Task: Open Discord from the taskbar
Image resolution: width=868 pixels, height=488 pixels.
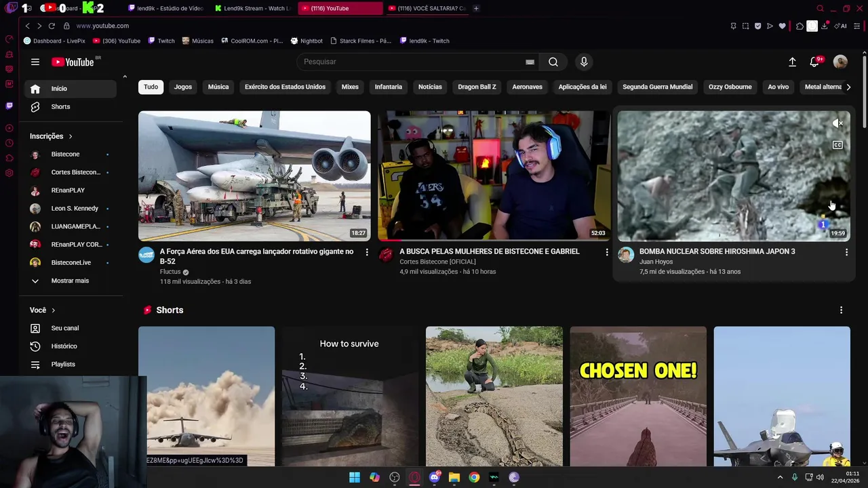Action: [435, 477]
